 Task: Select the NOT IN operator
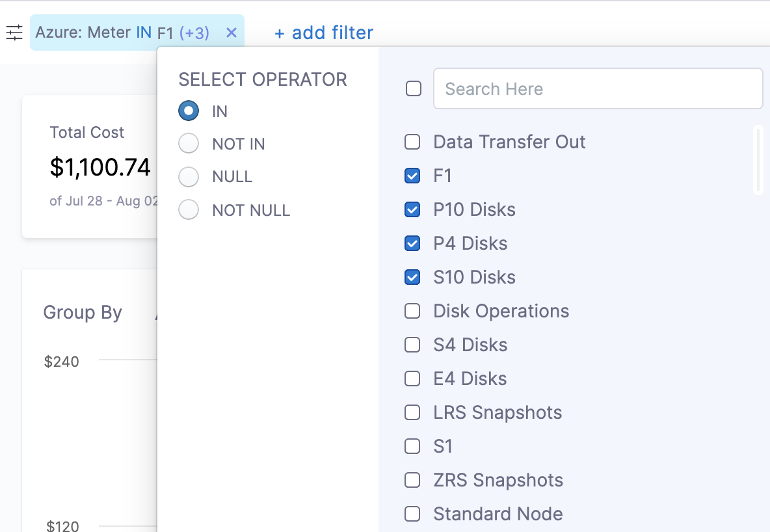pos(189,144)
